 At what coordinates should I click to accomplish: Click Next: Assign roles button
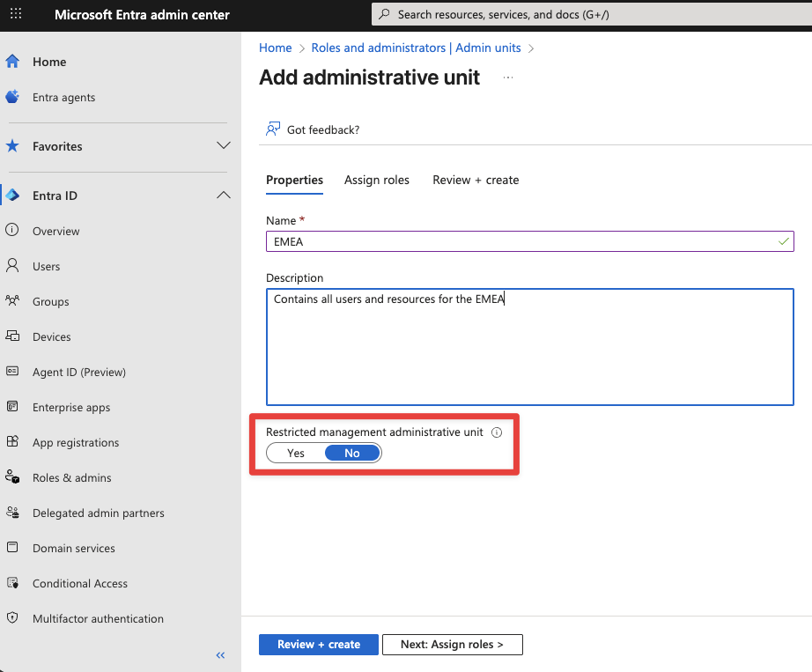point(452,645)
